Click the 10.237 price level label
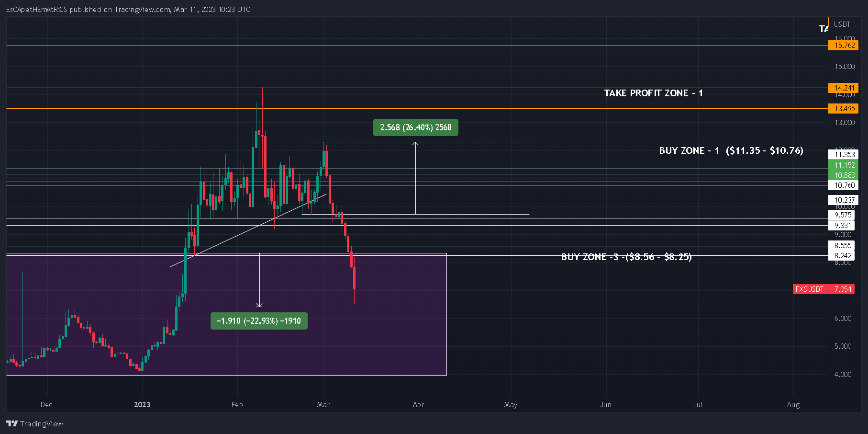The image size is (868, 434). click(843, 200)
